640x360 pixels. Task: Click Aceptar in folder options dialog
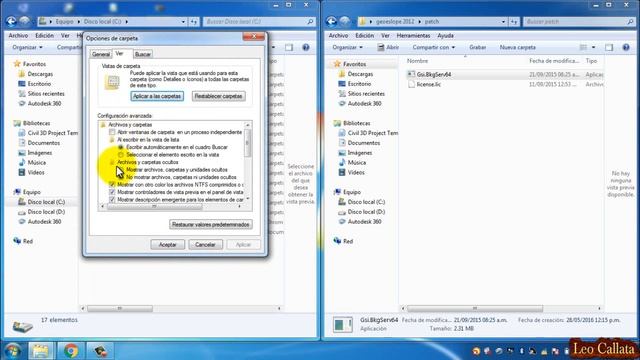167,244
